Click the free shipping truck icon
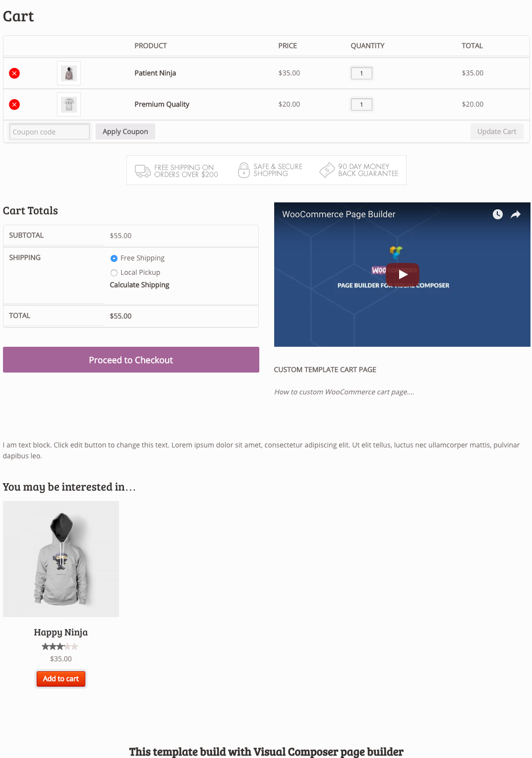The width and height of the screenshot is (532, 758). [x=143, y=171]
